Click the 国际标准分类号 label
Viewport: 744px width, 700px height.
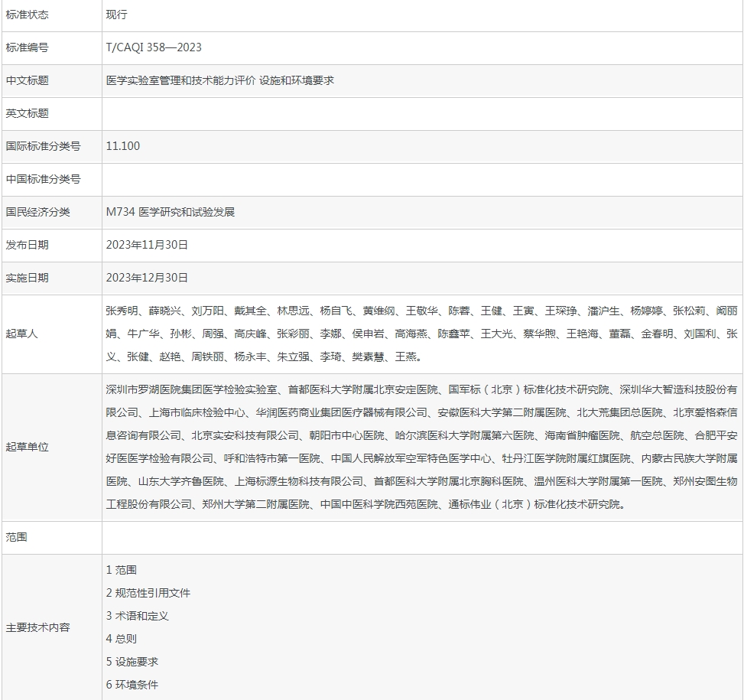(x=43, y=146)
